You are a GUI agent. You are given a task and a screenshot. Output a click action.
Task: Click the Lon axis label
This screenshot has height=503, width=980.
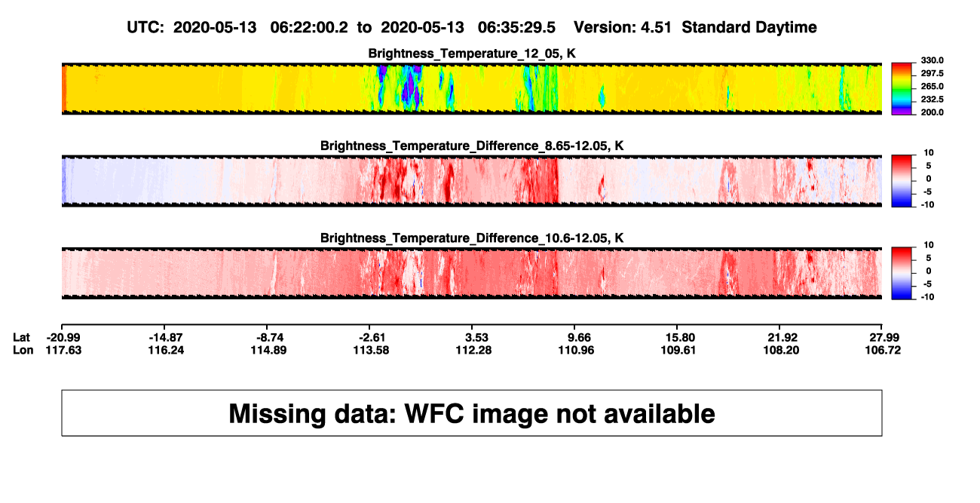click(23, 350)
